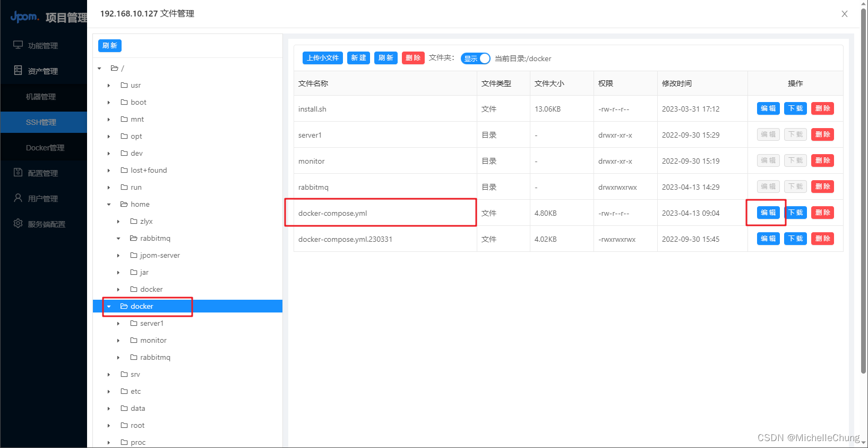Close the file management dialog

tap(845, 14)
